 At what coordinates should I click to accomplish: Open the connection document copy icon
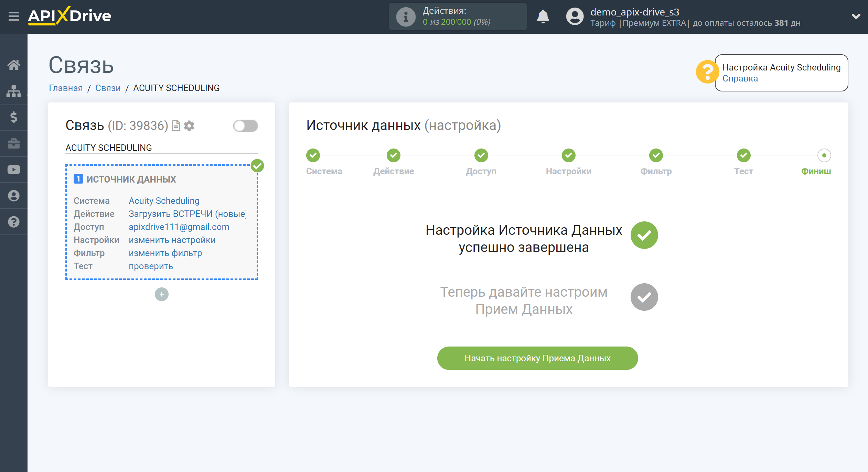176,126
